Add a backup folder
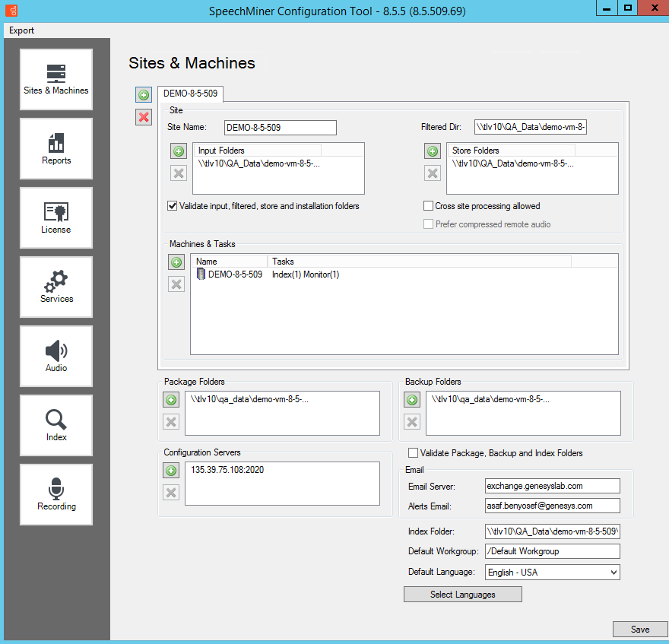 (412, 400)
